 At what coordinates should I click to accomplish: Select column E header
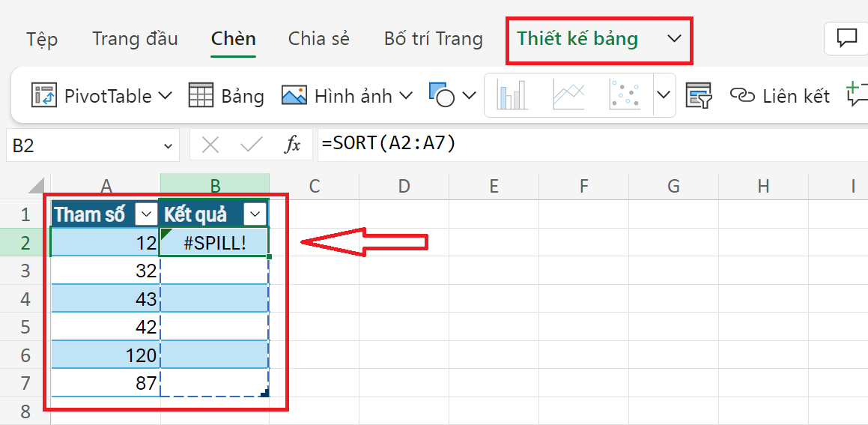[x=494, y=186]
